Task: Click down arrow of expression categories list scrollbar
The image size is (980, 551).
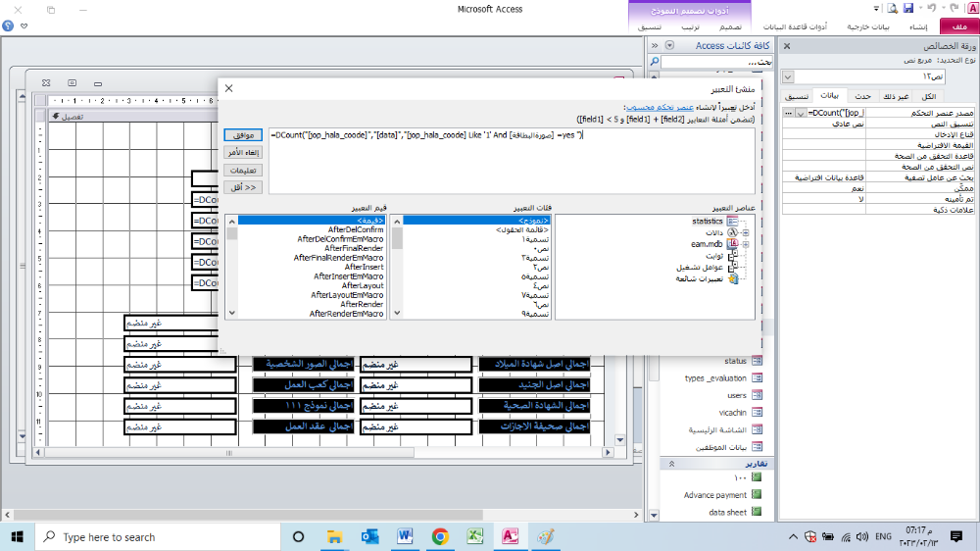Action: (x=397, y=313)
